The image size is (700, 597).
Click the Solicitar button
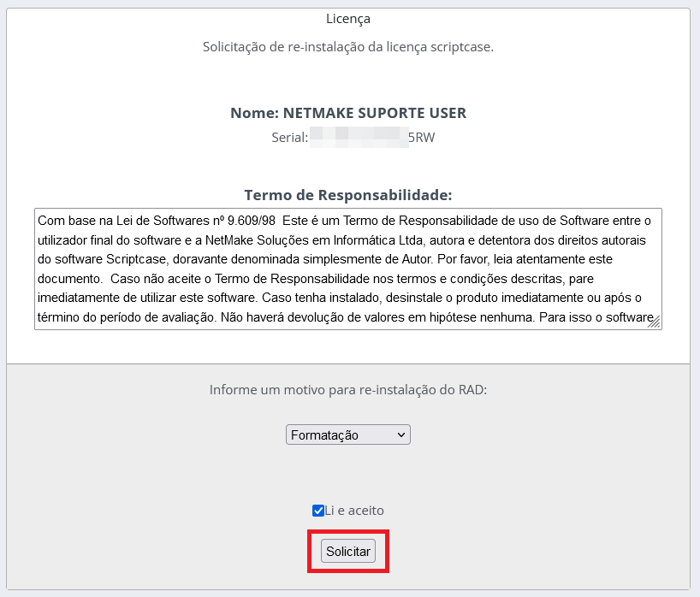pyautogui.click(x=348, y=551)
